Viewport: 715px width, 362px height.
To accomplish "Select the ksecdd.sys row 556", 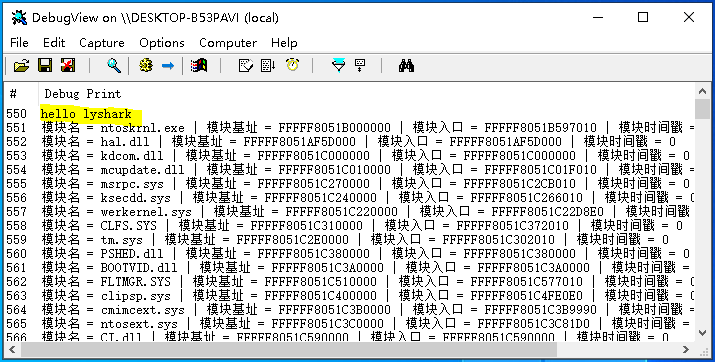I will click(x=350, y=197).
